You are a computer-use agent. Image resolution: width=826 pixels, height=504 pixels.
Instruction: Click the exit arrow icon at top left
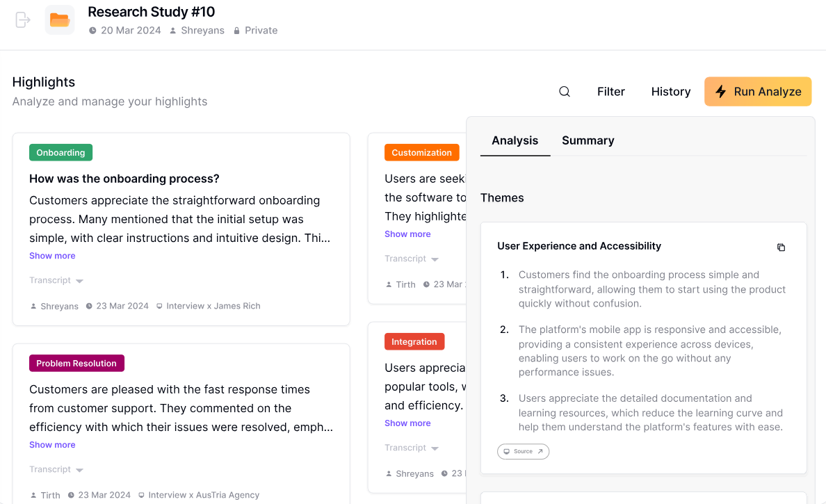[x=23, y=20]
